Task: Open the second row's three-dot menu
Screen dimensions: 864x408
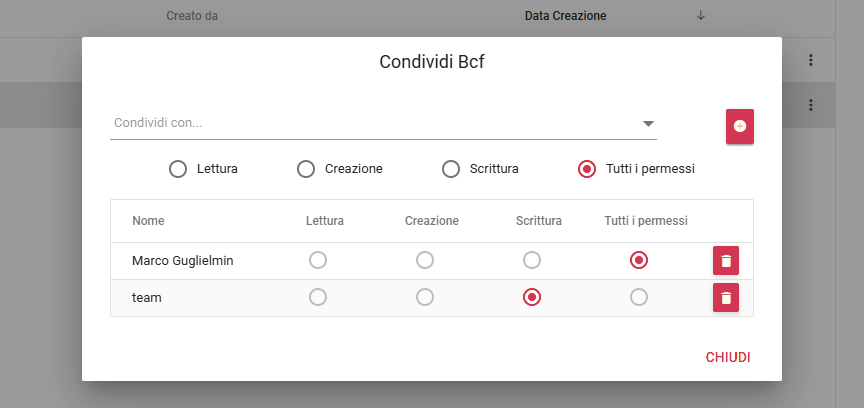Action: [810, 105]
